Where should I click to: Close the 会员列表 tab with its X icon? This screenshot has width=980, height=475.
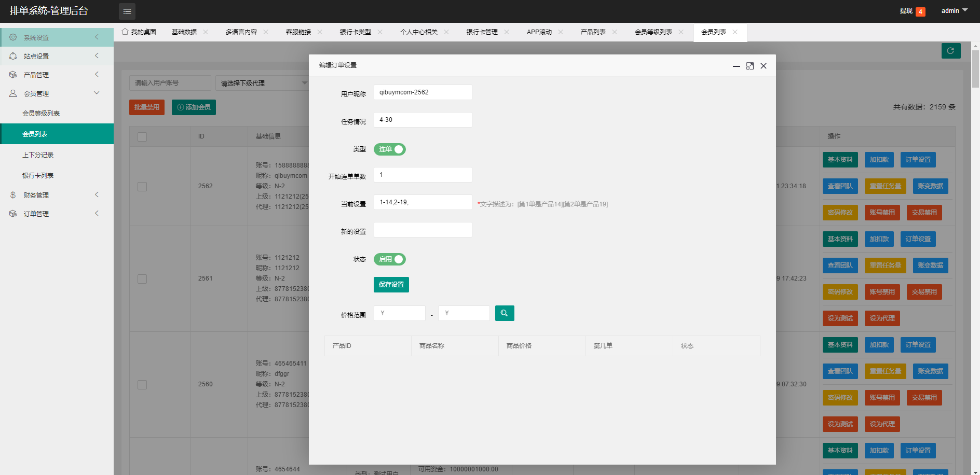click(x=735, y=32)
